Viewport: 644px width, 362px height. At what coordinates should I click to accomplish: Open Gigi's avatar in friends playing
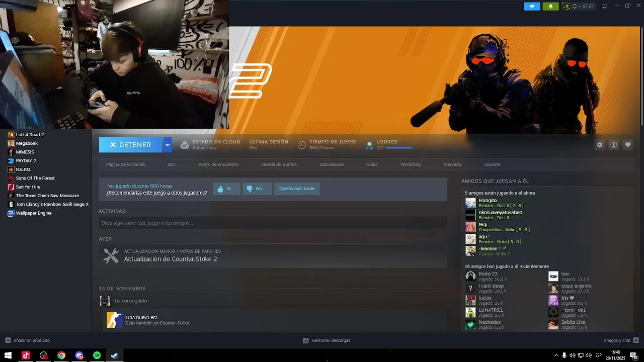tap(470, 227)
